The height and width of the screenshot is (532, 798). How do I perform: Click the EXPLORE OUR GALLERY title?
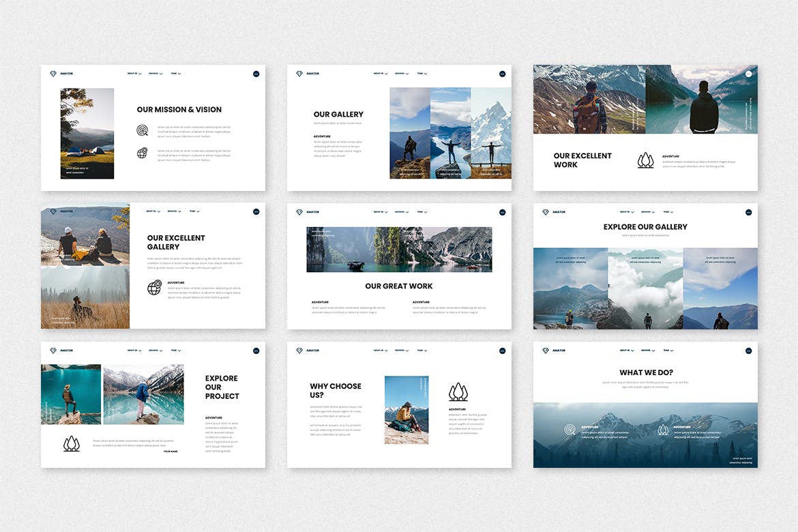click(645, 226)
